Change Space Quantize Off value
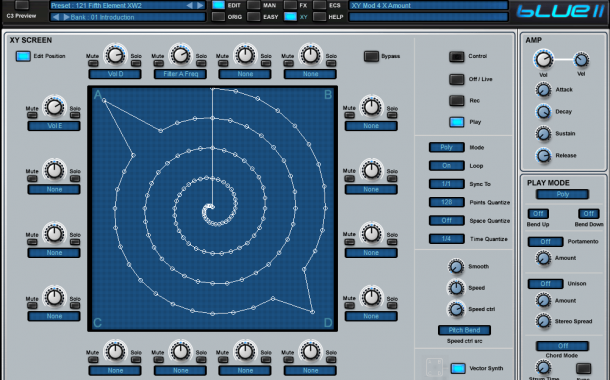 pos(447,221)
